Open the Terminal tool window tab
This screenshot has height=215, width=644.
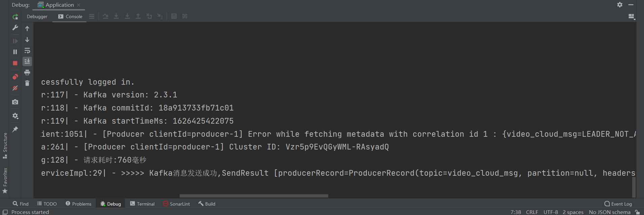tap(142, 204)
